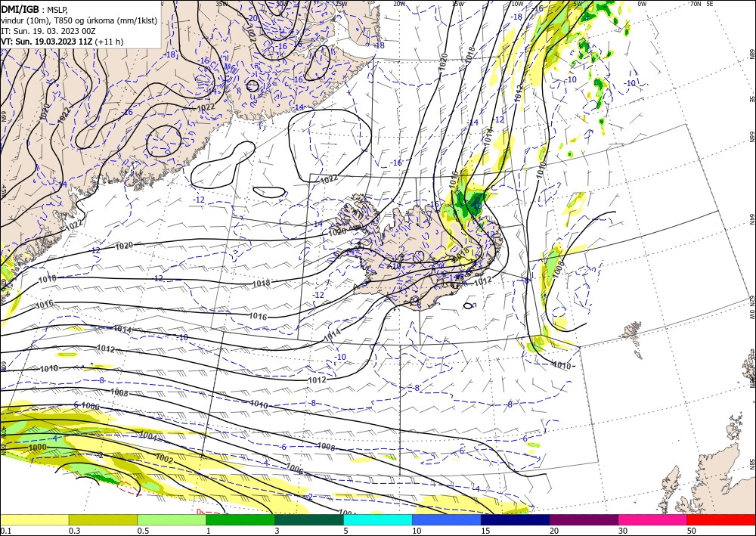
Task: Click the 20W longitude label
Action: pyautogui.click(x=398, y=3)
